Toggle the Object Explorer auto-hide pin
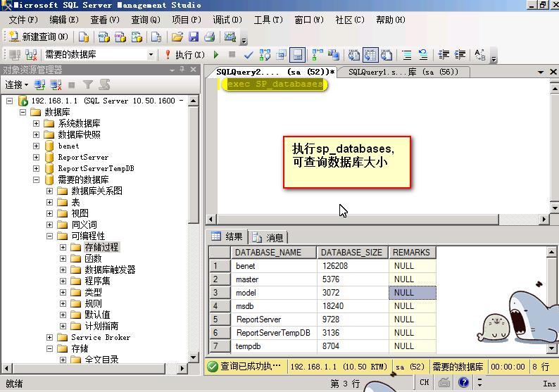 tap(182, 70)
